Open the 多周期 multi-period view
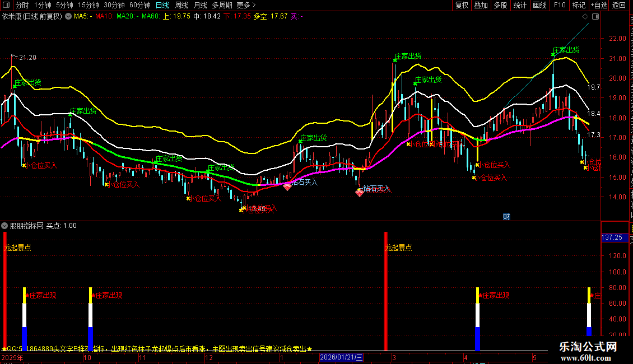Viewport: 633px width, 364px height. [222, 5]
